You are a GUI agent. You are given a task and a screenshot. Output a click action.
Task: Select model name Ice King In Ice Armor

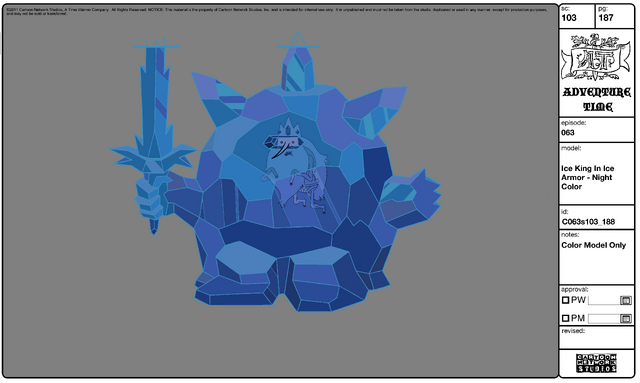coord(587,178)
